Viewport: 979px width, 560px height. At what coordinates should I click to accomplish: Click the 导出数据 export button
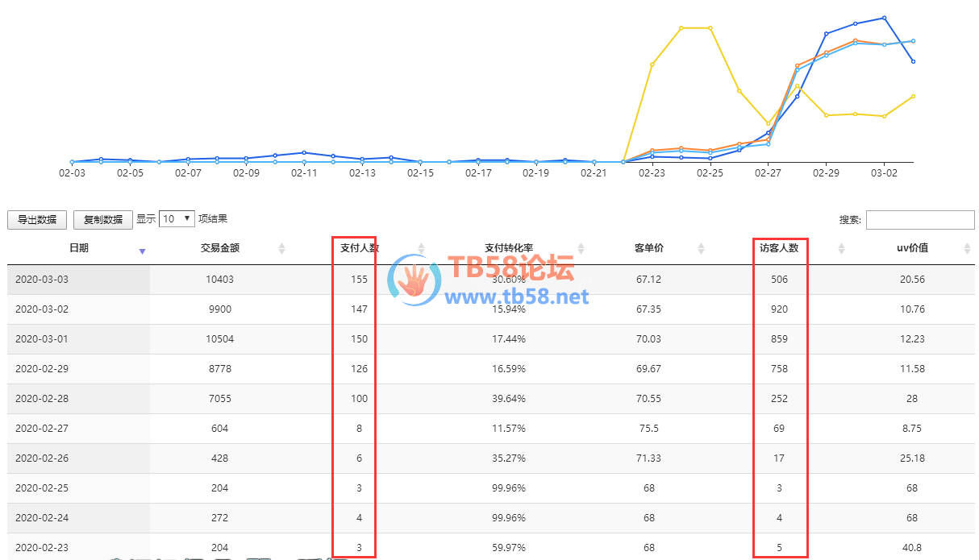tap(37, 219)
